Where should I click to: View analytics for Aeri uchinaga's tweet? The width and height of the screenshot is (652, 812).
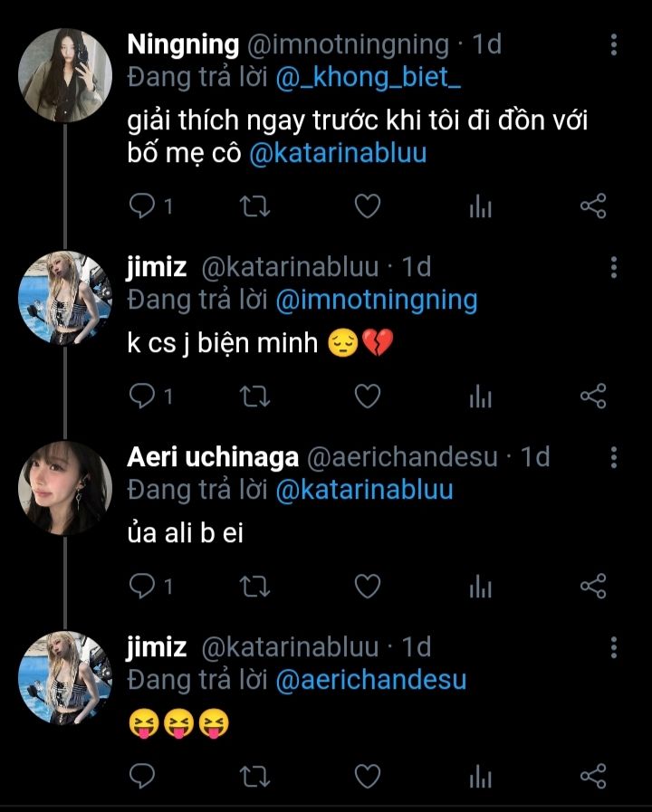[x=480, y=587]
